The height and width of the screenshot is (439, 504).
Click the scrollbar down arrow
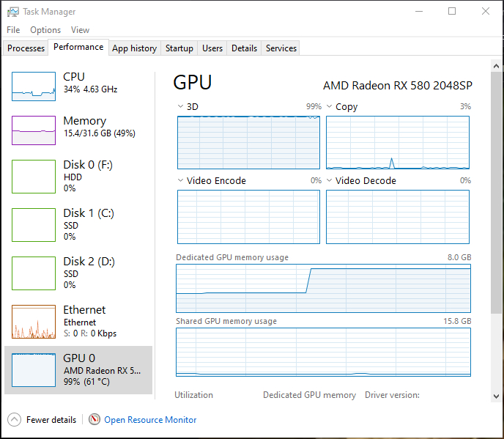point(496,396)
